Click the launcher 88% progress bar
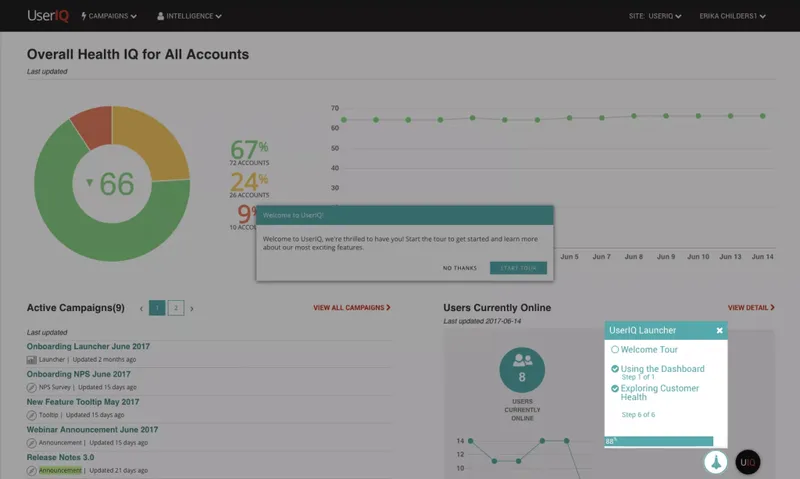This screenshot has width=800, height=479. click(659, 441)
